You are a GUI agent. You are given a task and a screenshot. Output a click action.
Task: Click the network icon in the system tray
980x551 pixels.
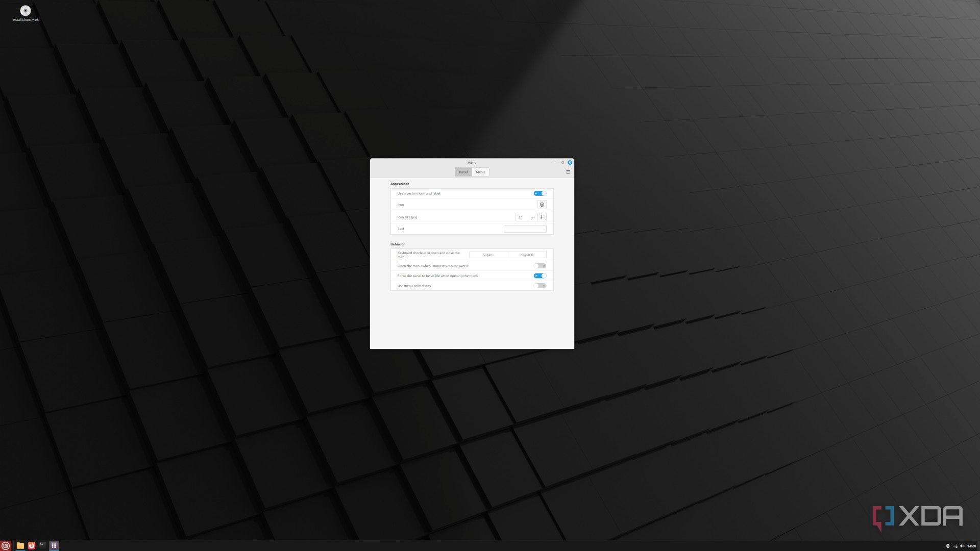955,546
